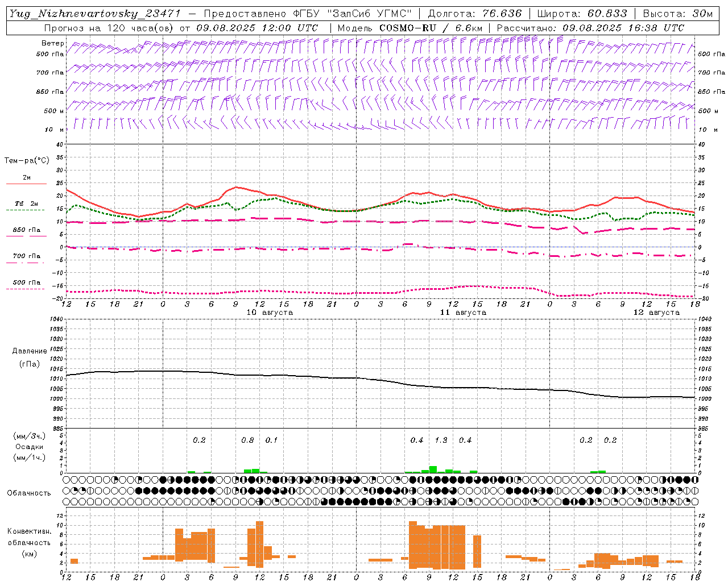Select the Осадки precipitation label

pos(29,447)
